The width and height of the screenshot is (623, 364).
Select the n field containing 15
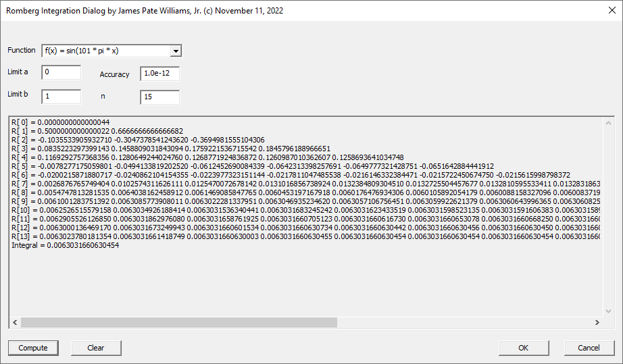(x=159, y=97)
